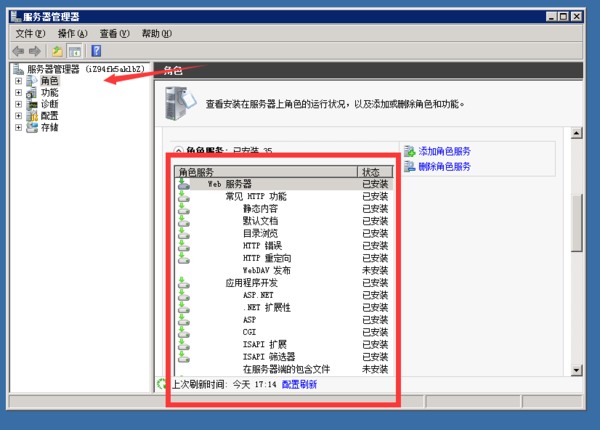Image resolution: width=600 pixels, height=430 pixels.
Task: Click the install icon beside ISAPI 筛选器
Action: point(184,357)
